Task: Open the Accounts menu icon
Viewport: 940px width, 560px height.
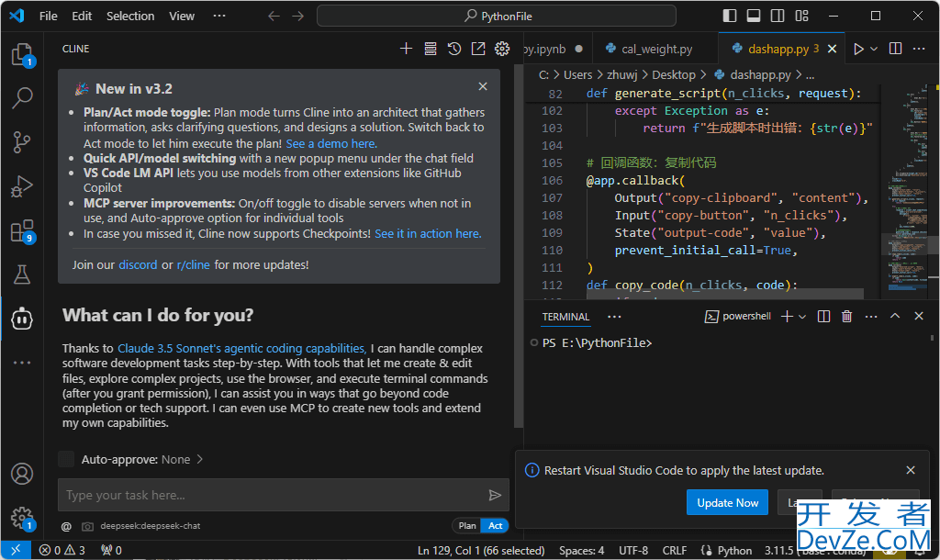Action: tap(22, 474)
